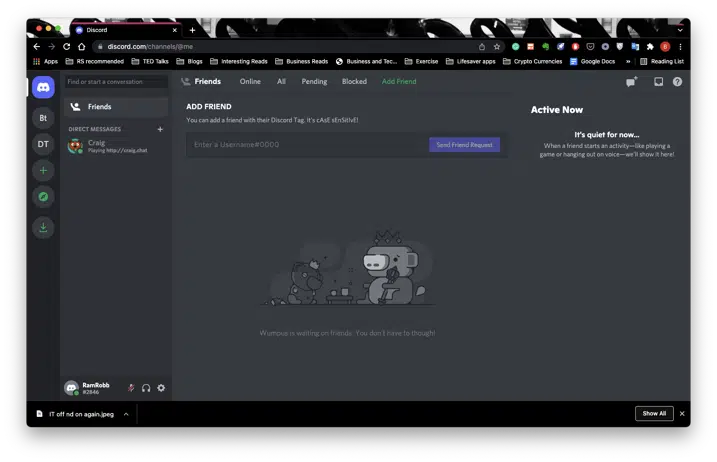717x462 pixels.
Task: Click the discord.com address bar
Action: pyautogui.click(x=284, y=46)
